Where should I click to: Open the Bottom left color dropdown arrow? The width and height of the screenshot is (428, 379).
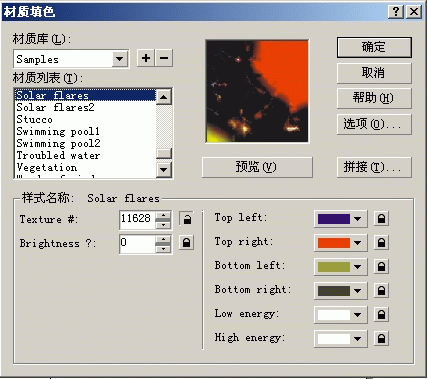coord(358,267)
